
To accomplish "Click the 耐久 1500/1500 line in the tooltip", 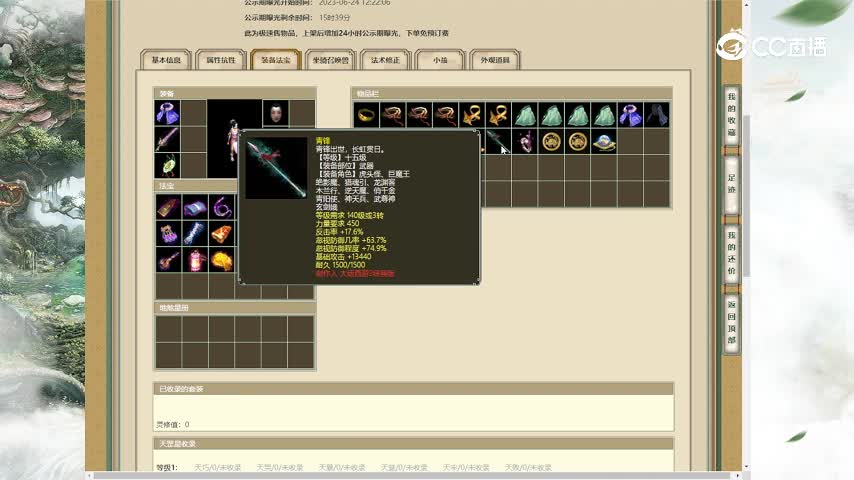I will (x=340, y=265).
